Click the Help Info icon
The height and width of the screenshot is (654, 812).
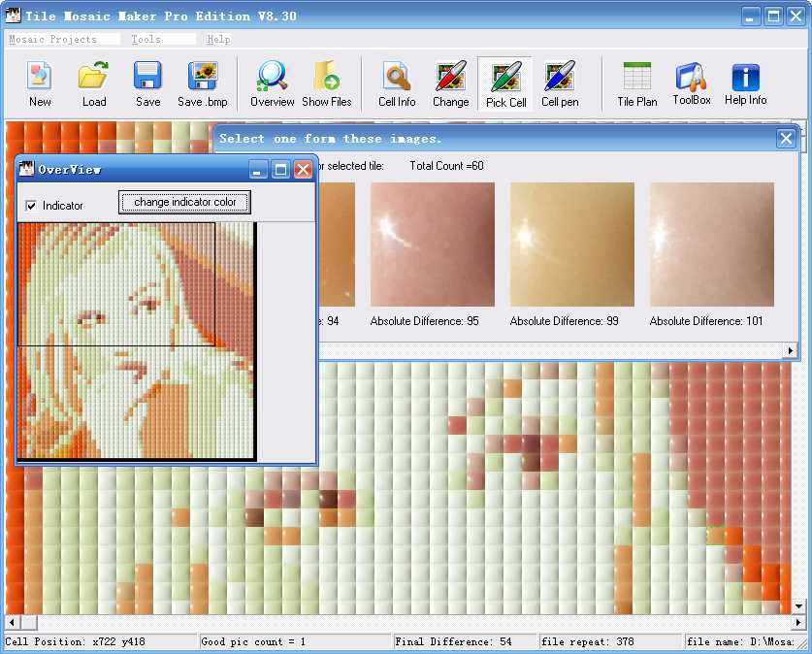click(745, 78)
